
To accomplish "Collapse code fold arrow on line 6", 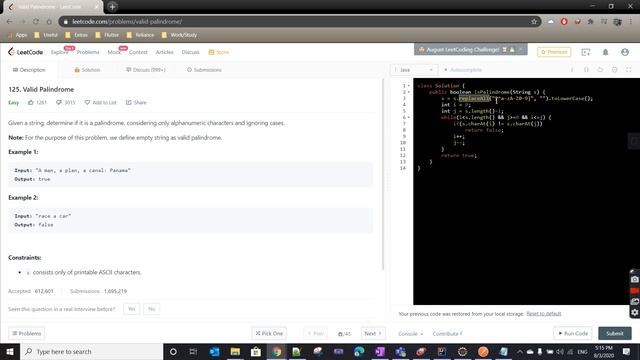I will pyautogui.click(x=409, y=118).
